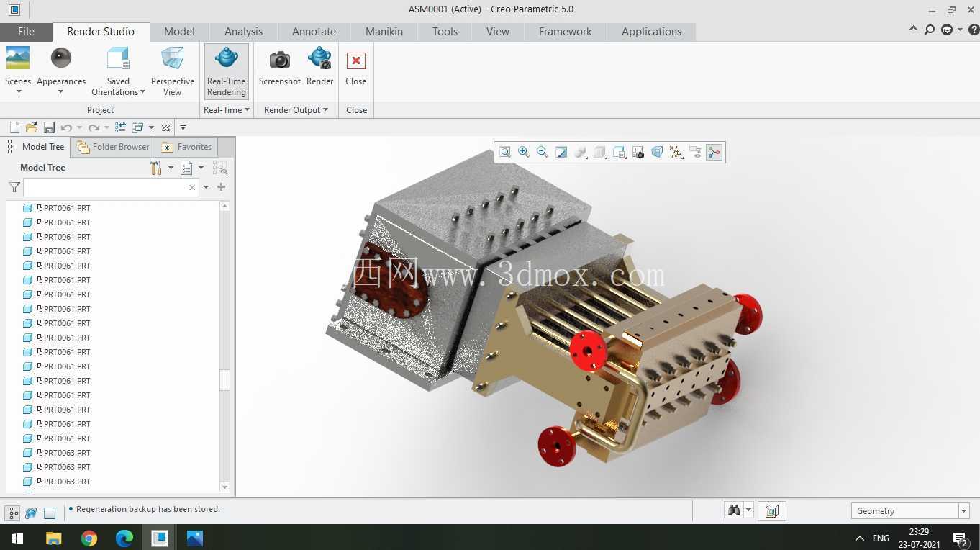Image resolution: width=980 pixels, height=550 pixels.
Task: Open the File menu
Action: [x=26, y=32]
